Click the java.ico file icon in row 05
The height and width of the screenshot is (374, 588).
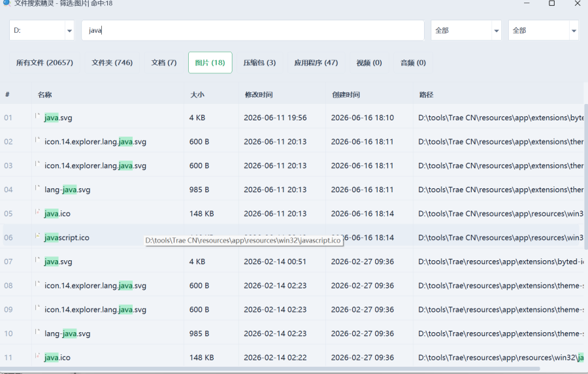point(37,212)
